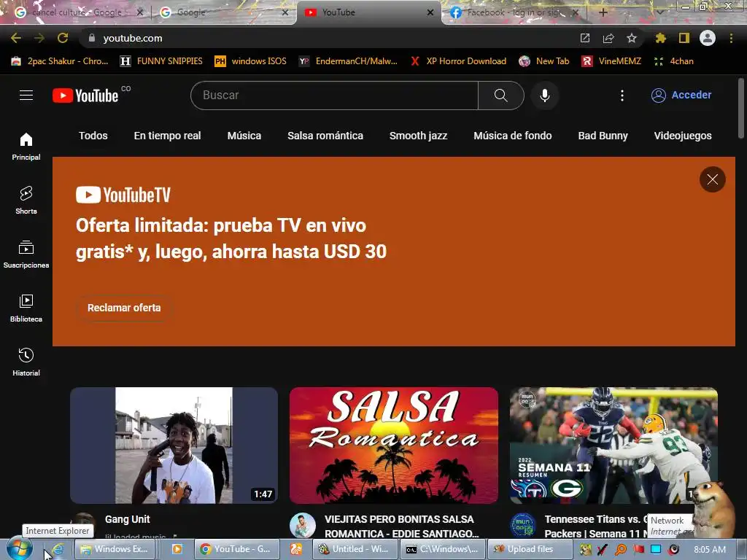Reload the page with the refresh icon
Image resolution: width=747 pixels, height=560 pixels.
63,38
